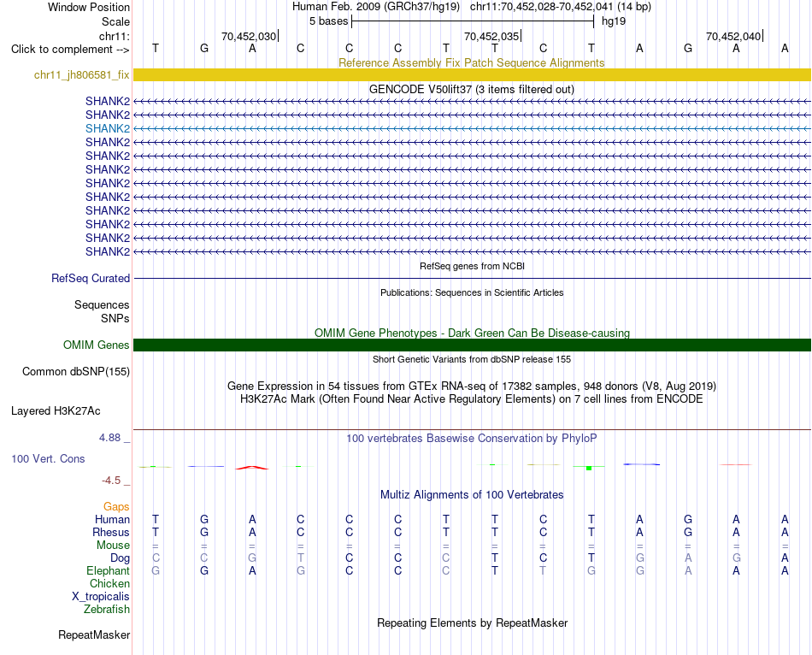Click the Chicken species label
This screenshot has width=812, height=655.
109,583
